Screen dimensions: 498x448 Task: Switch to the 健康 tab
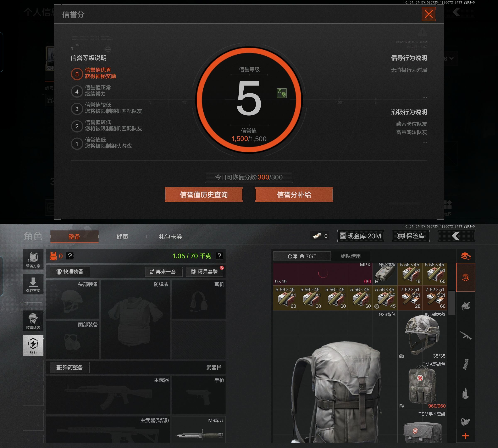pyautogui.click(x=122, y=237)
